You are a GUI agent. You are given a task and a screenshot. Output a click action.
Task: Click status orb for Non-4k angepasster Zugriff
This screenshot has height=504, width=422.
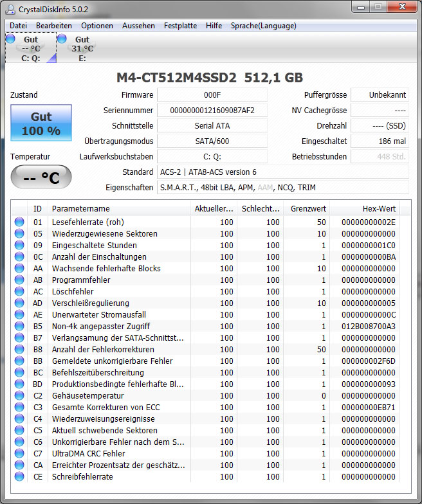pos(19,326)
